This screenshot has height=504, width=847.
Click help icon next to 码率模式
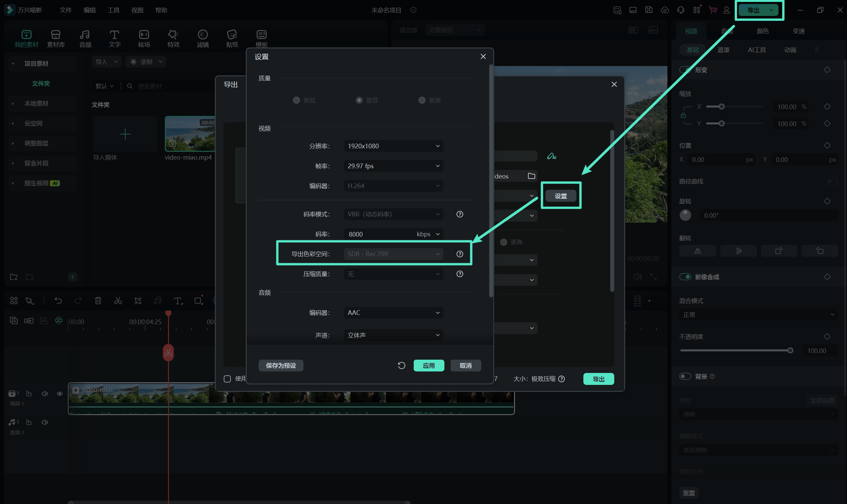pyautogui.click(x=459, y=214)
